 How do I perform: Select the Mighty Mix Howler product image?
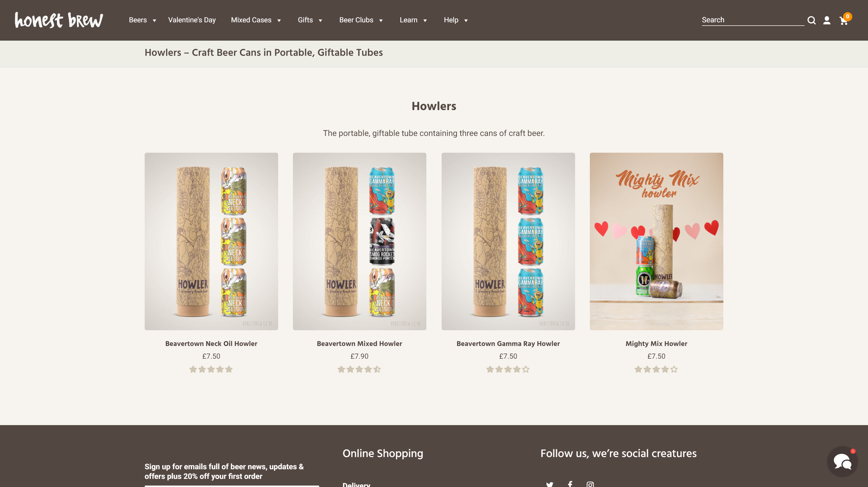point(656,241)
